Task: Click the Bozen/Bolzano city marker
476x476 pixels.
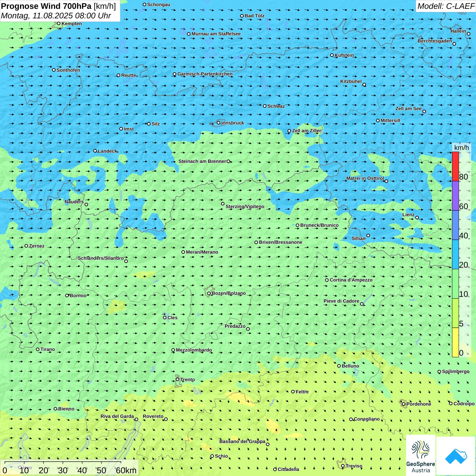Action: tap(209, 293)
